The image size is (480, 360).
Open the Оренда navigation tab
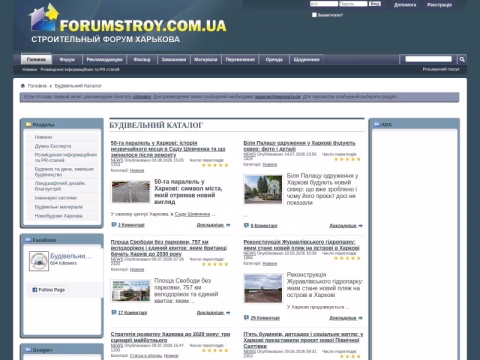pos(274,59)
